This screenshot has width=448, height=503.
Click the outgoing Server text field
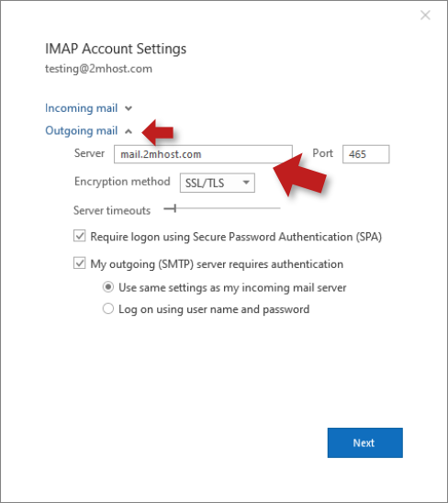click(x=203, y=154)
